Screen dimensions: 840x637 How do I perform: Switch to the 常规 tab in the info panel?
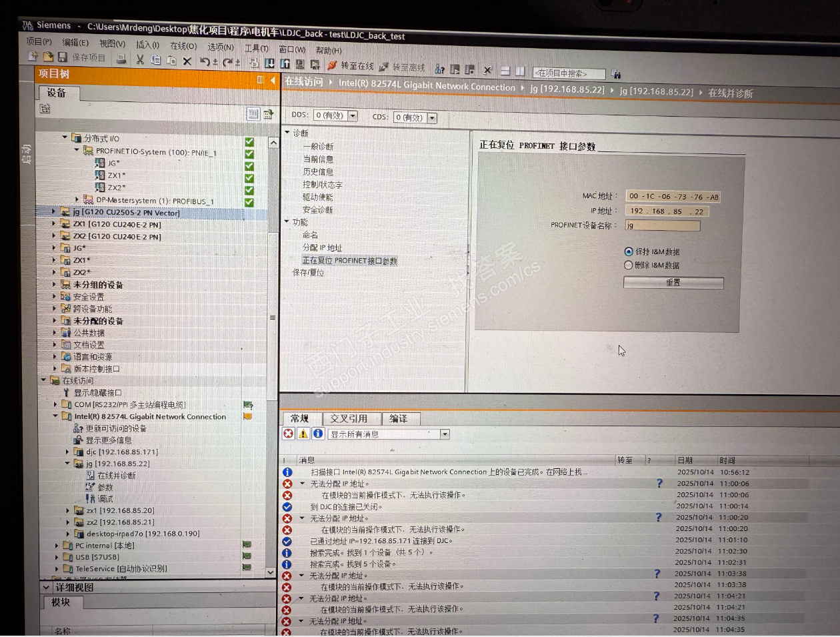[x=300, y=418]
